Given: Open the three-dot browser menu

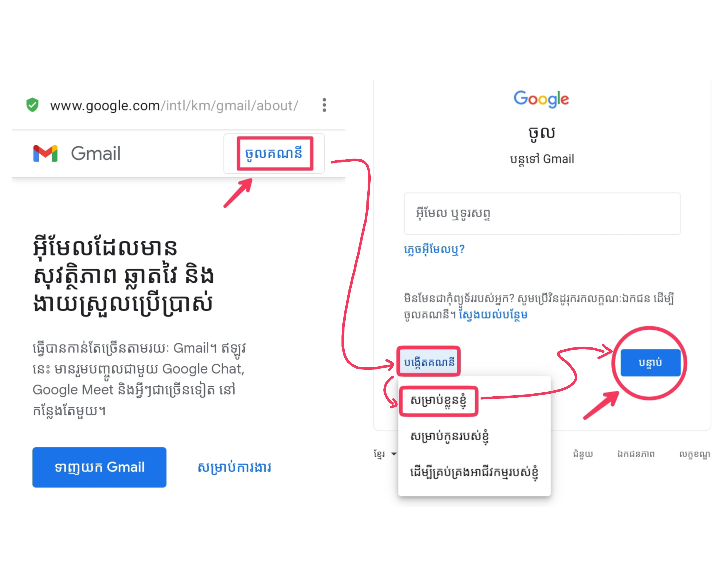Looking at the screenshot, I should (x=324, y=105).
